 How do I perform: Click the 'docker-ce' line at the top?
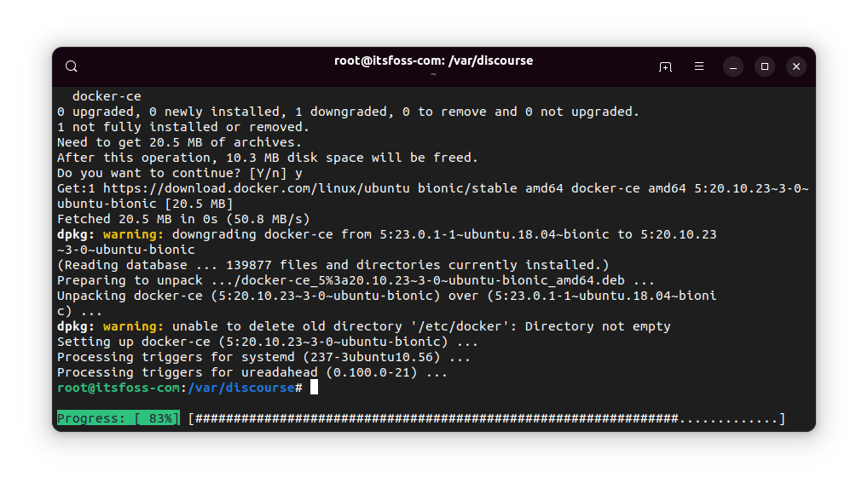pos(107,96)
